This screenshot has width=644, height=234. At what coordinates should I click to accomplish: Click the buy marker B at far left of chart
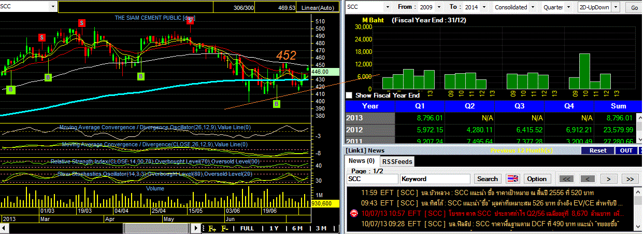point(11,90)
